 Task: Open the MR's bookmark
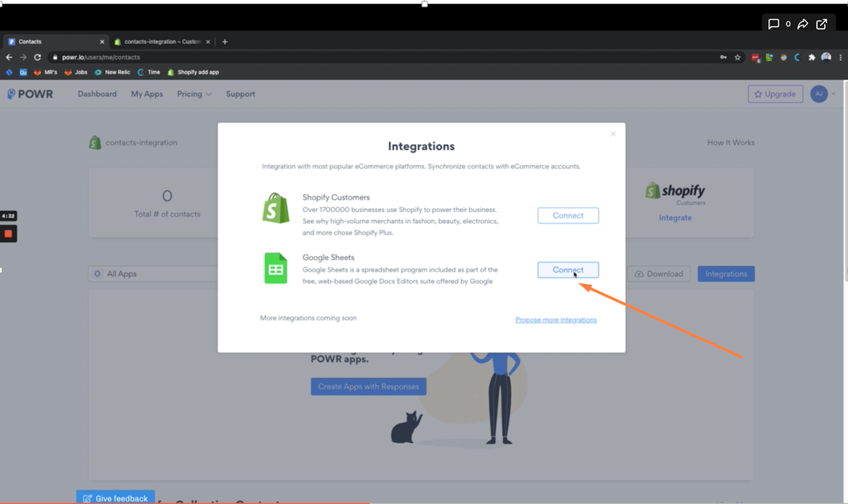pyautogui.click(x=45, y=72)
